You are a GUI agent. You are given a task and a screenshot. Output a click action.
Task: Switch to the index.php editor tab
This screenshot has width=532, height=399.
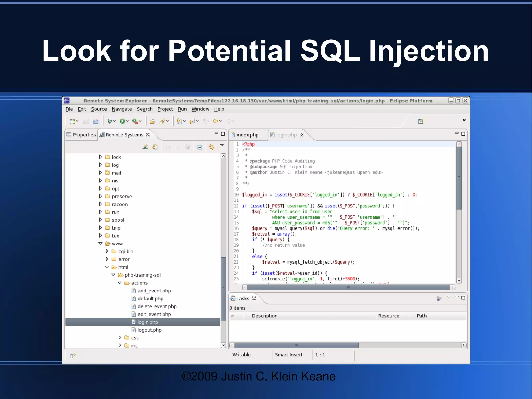coord(245,135)
